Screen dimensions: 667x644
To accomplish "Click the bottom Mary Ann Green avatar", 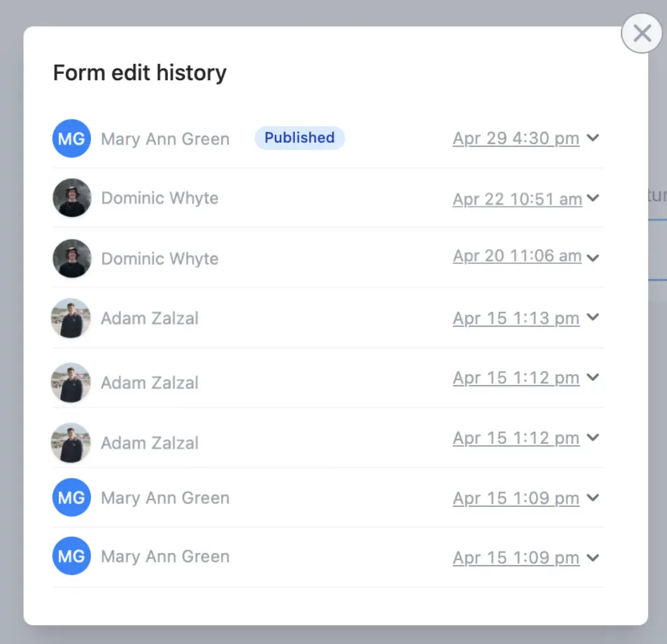I will [71, 556].
